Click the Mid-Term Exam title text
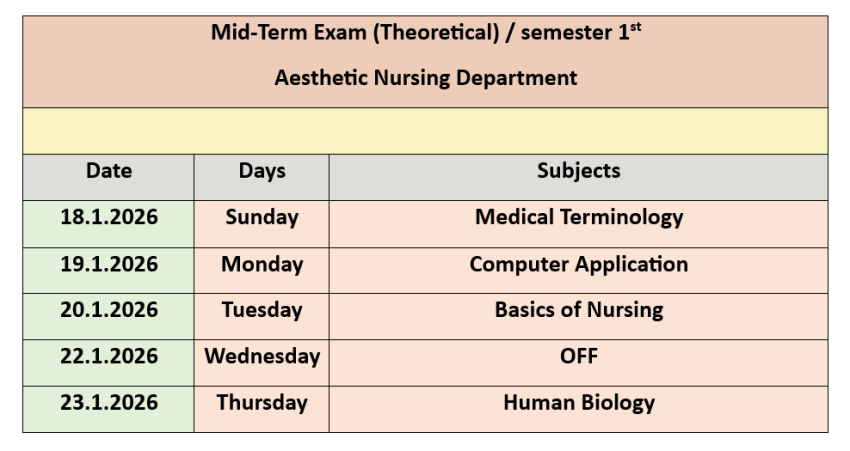Viewport: 850px width, 451px height. click(x=425, y=32)
